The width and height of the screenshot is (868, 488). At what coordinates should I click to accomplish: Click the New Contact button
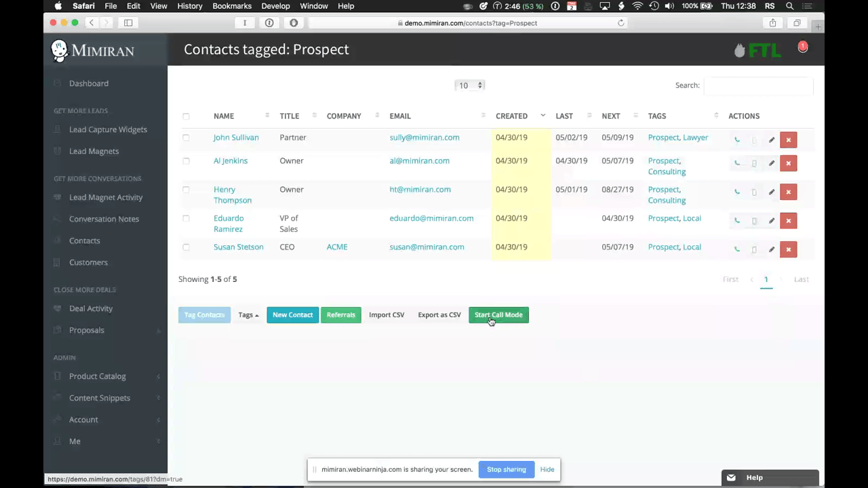pyautogui.click(x=292, y=315)
